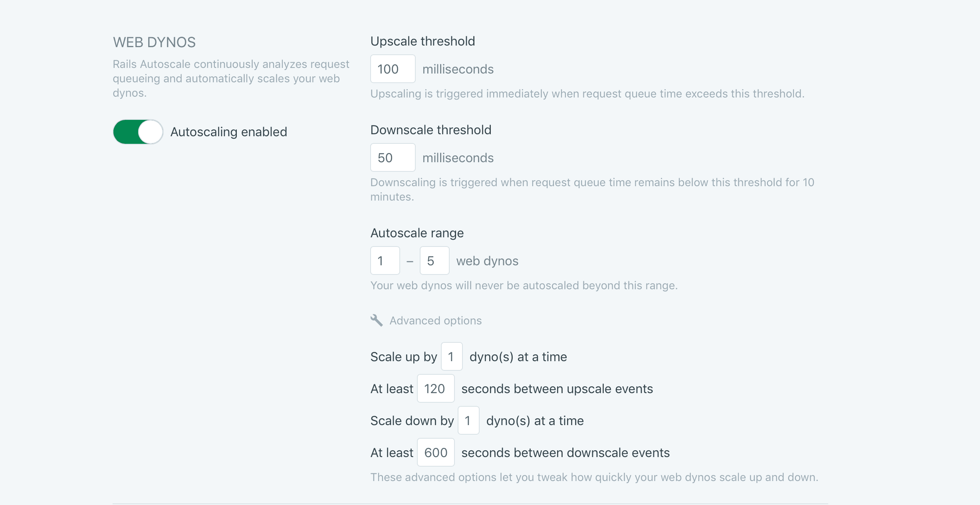Image resolution: width=980 pixels, height=505 pixels.
Task: Click the Downscale threshold label
Action: pos(430,130)
